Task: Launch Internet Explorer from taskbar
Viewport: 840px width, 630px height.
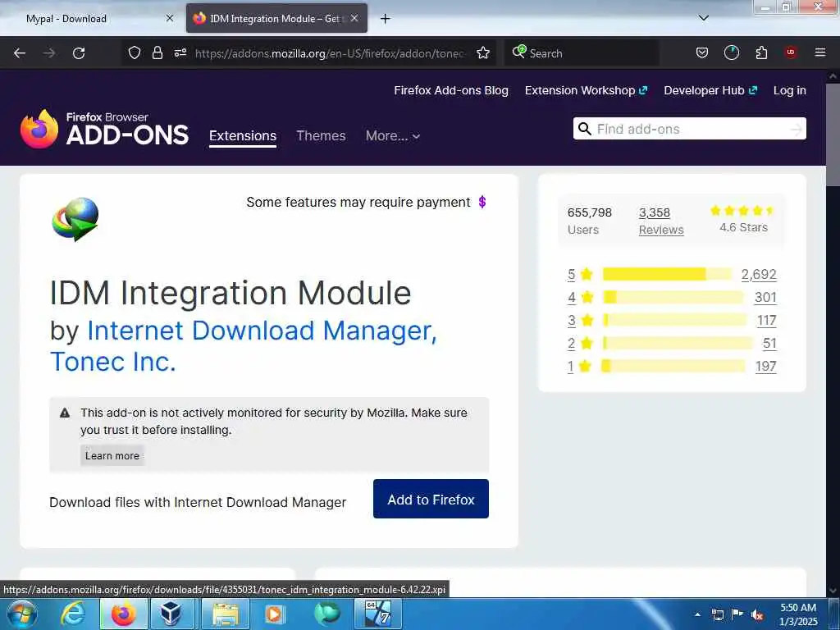Action: pos(72,614)
